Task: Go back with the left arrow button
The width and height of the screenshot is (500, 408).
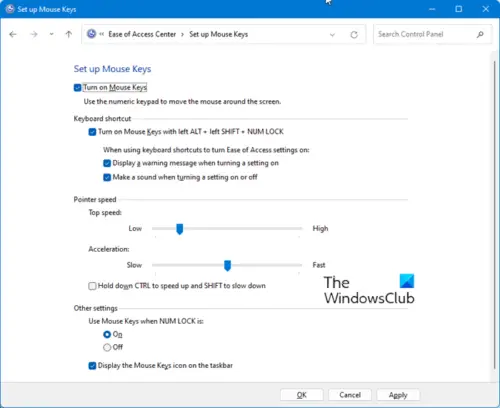Action: [13, 34]
